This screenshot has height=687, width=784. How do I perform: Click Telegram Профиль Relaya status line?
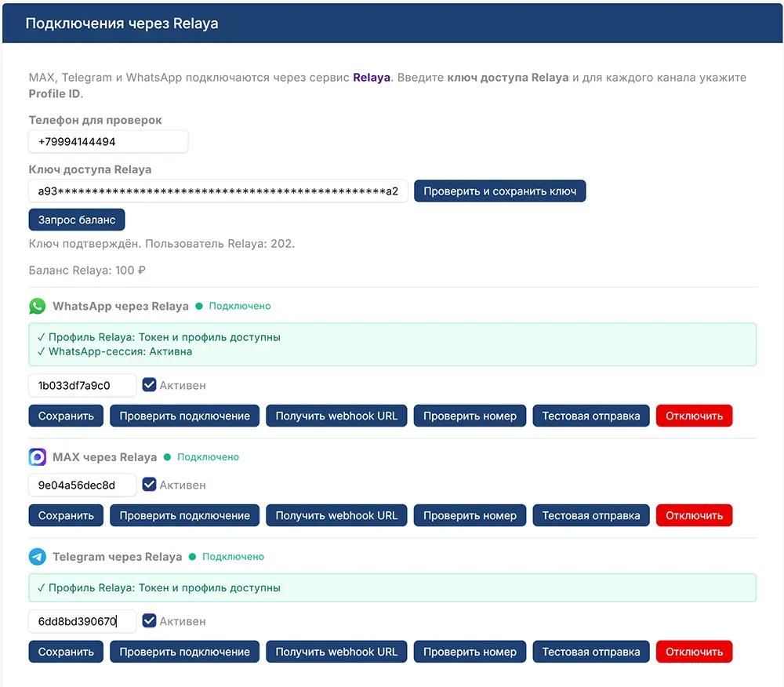159,588
